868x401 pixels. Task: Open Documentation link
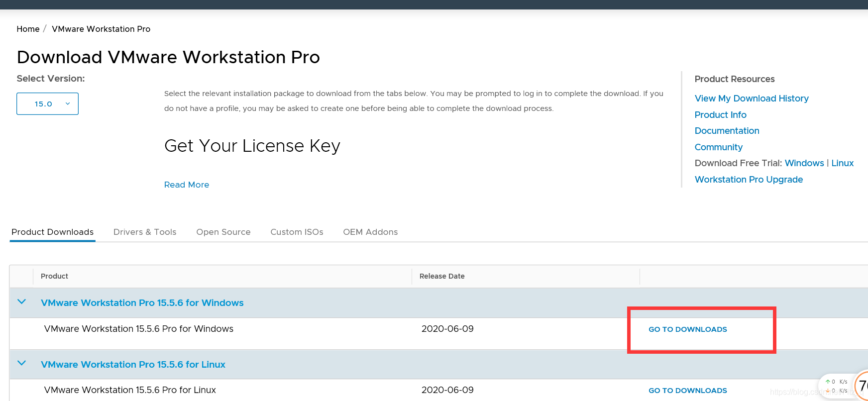point(727,131)
